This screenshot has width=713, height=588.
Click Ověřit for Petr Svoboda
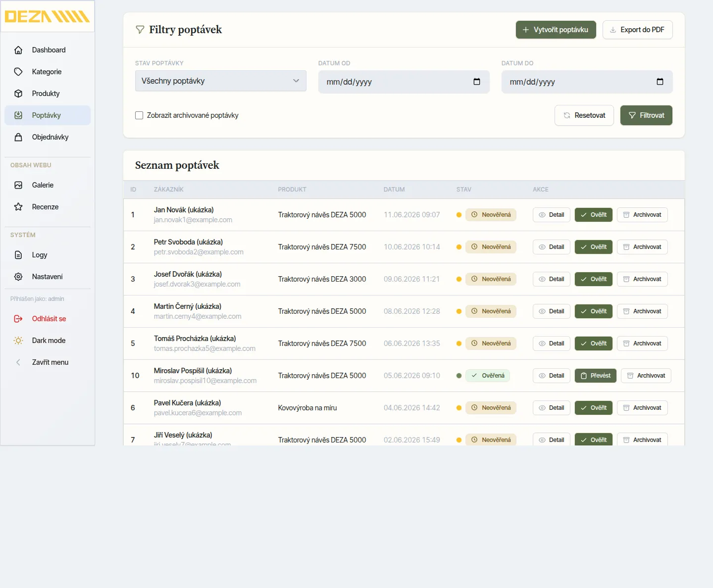pos(594,247)
